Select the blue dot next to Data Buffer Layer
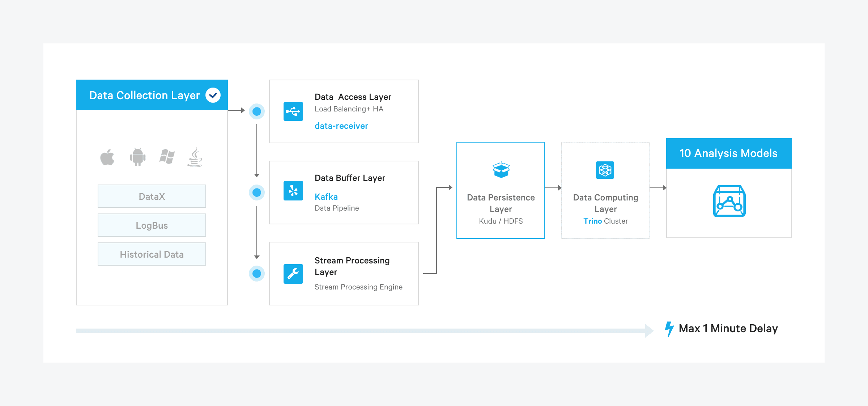Screen dimensions: 868x406 coord(257,193)
